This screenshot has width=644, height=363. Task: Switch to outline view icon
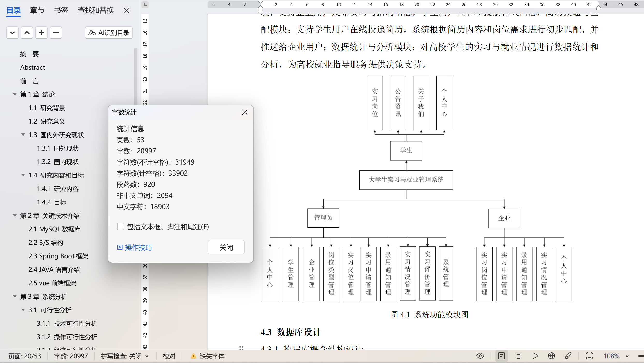(518, 356)
